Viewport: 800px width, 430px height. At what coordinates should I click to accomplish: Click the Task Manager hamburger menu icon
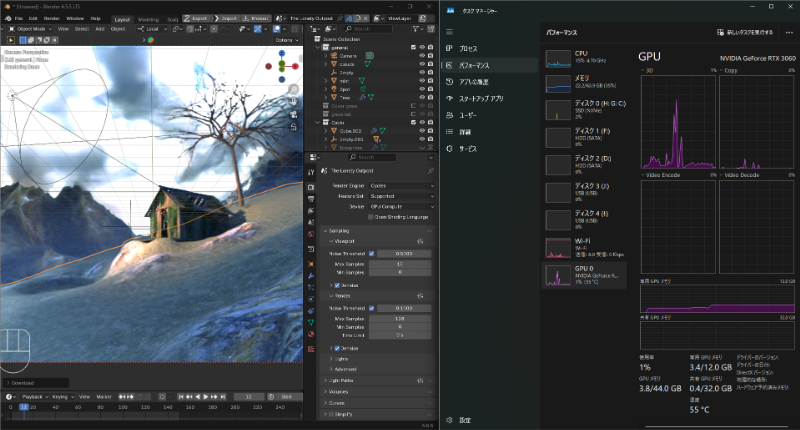pos(449,32)
